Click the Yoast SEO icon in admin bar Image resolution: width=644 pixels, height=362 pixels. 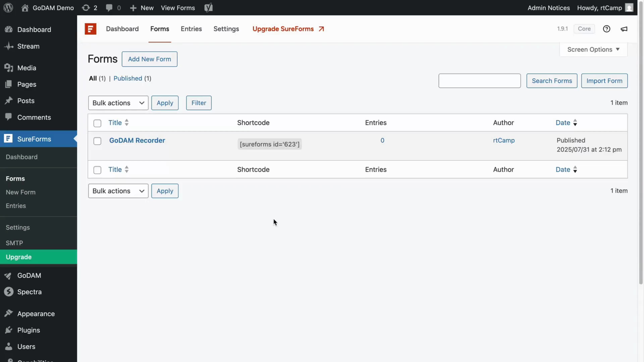pos(208,8)
